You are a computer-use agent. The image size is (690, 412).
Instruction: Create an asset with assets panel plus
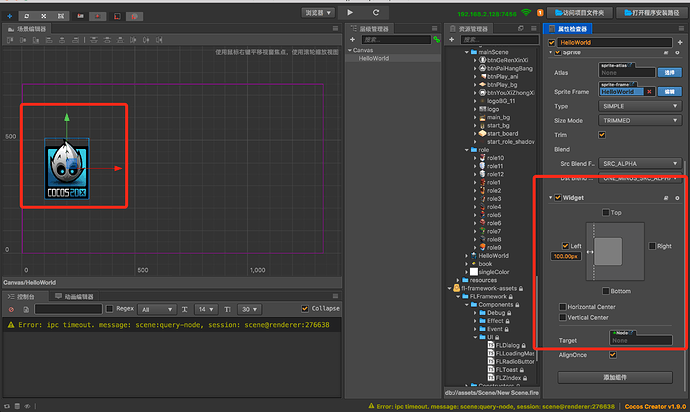[x=451, y=40]
